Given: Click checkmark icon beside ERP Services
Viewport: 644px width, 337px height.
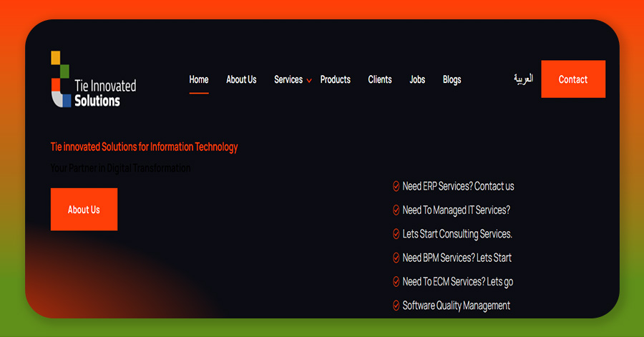Looking at the screenshot, I should tap(396, 187).
